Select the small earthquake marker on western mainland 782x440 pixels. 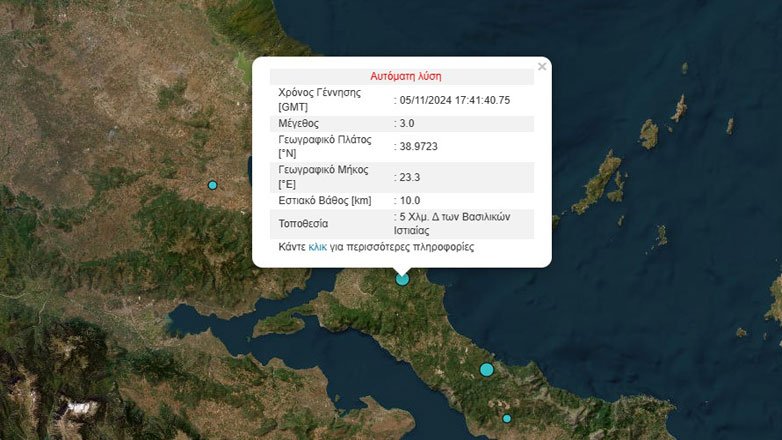[212, 185]
